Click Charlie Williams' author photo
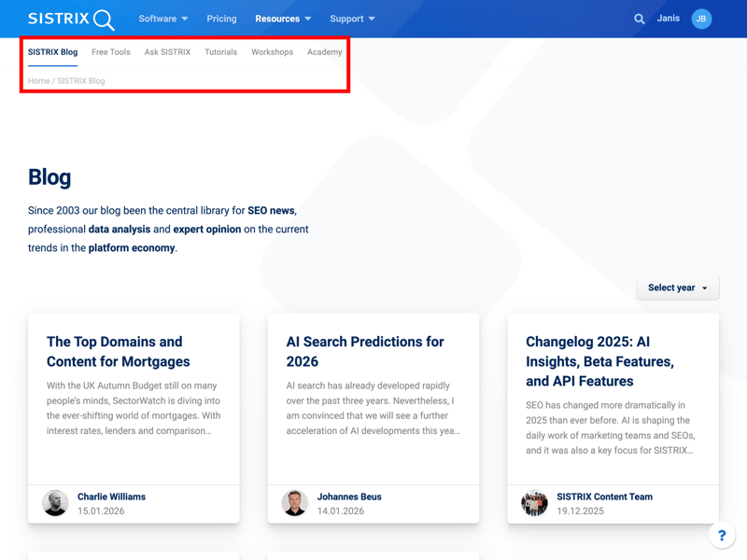747x560 pixels. pyautogui.click(x=56, y=503)
